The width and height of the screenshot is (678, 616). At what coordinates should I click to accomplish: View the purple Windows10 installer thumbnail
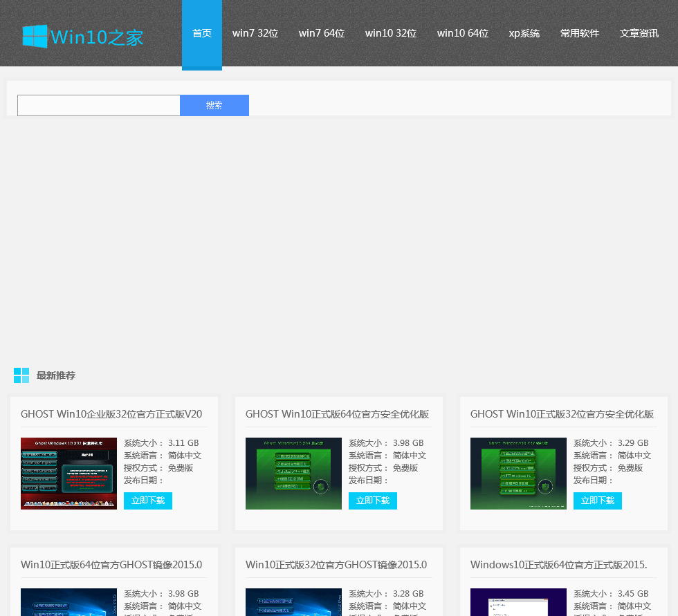[518, 602]
